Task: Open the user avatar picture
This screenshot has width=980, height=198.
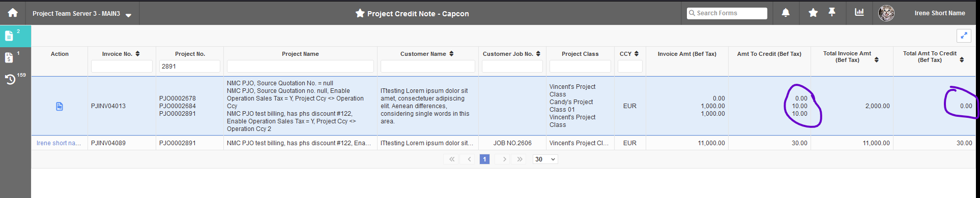Action: (886, 13)
